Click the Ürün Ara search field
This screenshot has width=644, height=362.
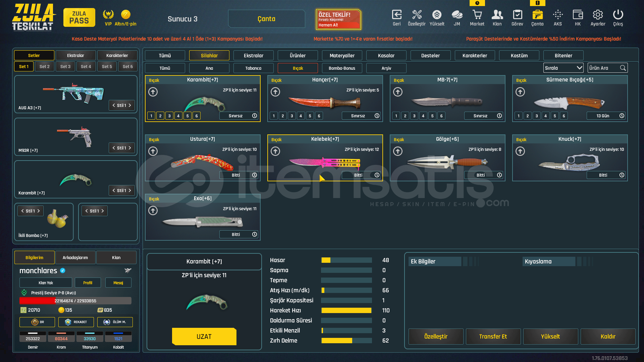pos(608,68)
